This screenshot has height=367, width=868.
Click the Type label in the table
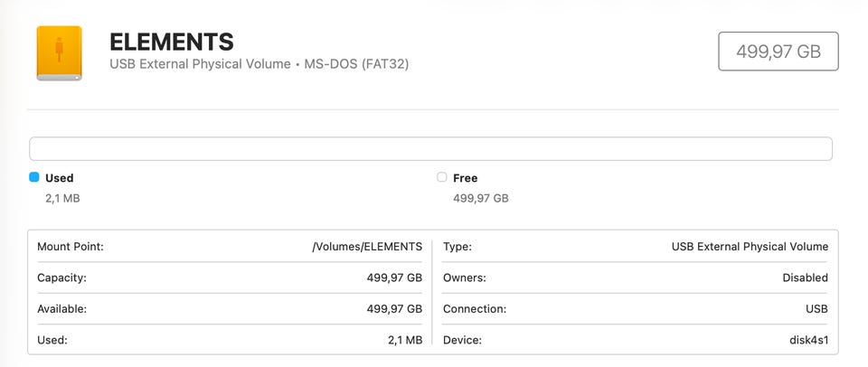[458, 247]
